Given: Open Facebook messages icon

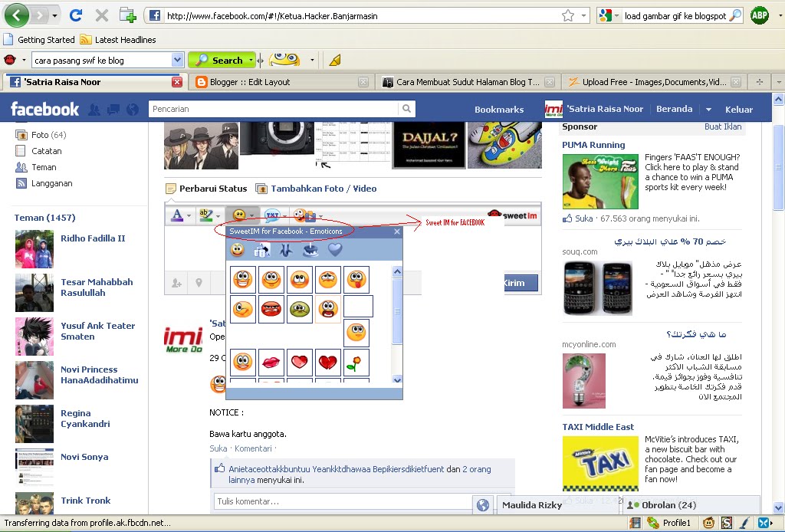Looking at the screenshot, I should click(x=113, y=109).
